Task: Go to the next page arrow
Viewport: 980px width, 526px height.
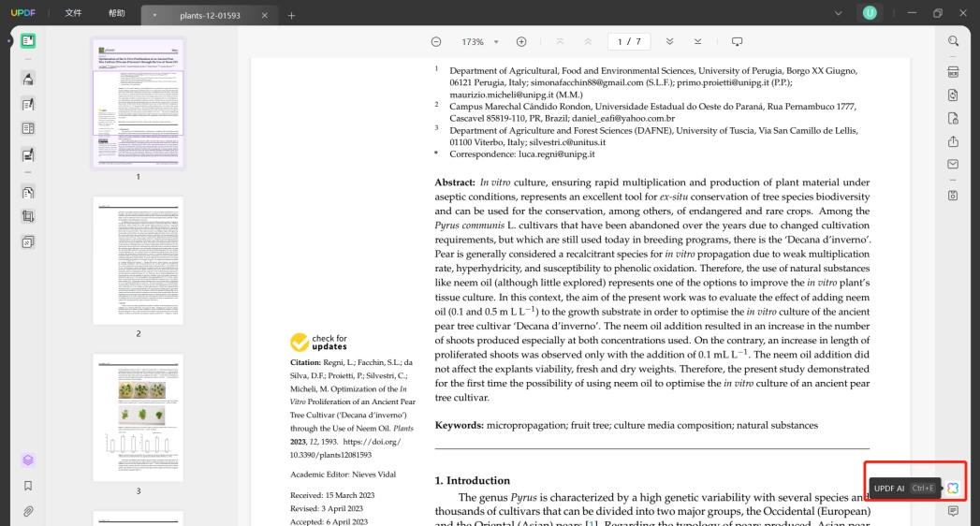Action: [x=669, y=42]
